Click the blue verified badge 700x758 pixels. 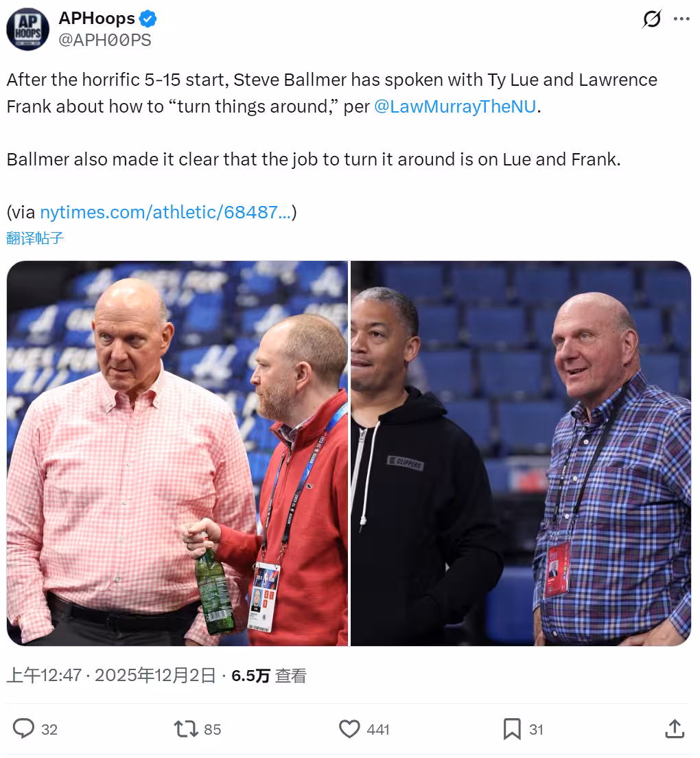148,19
